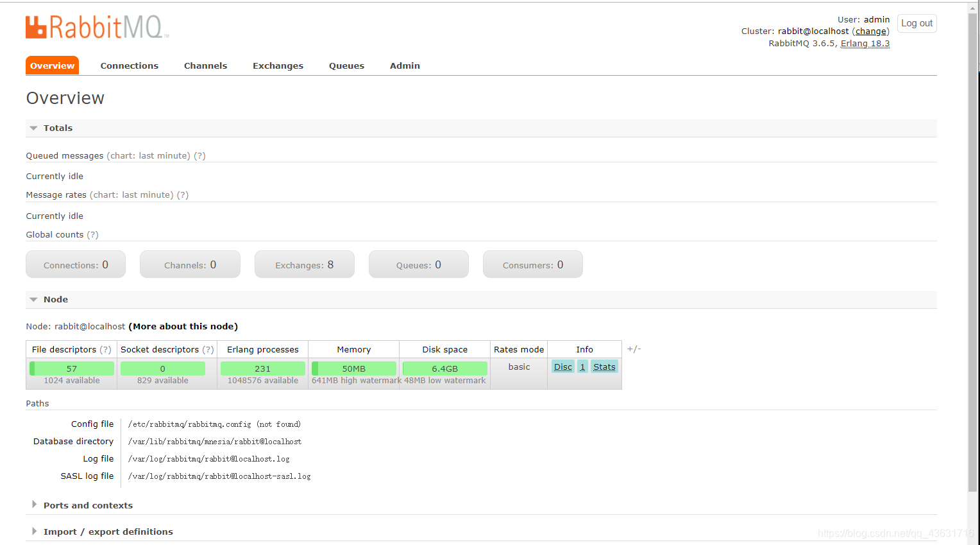Open the Queues tab
Viewport: 980px width, 545px height.
click(x=346, y=65)
